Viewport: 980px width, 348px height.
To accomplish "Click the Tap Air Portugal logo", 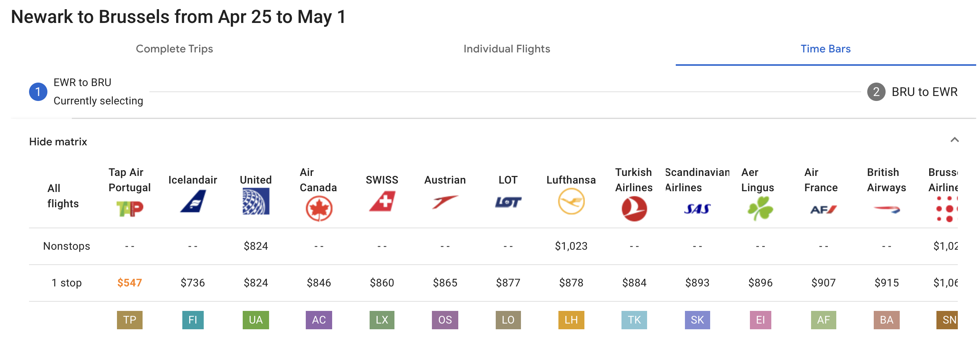I will [x=130, y=209].
